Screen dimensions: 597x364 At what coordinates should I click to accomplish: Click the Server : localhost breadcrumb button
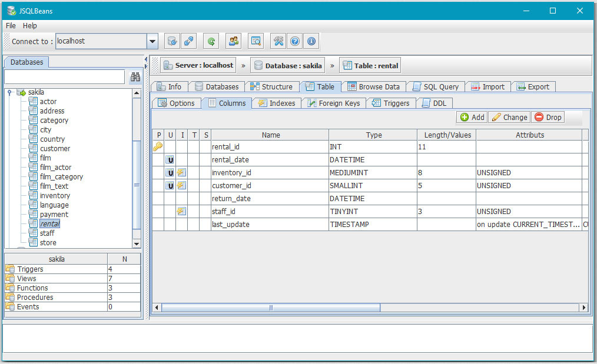point(198,65)
